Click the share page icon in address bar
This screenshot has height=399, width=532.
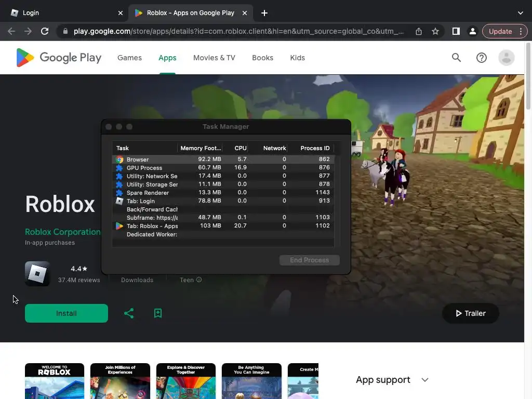419,31
